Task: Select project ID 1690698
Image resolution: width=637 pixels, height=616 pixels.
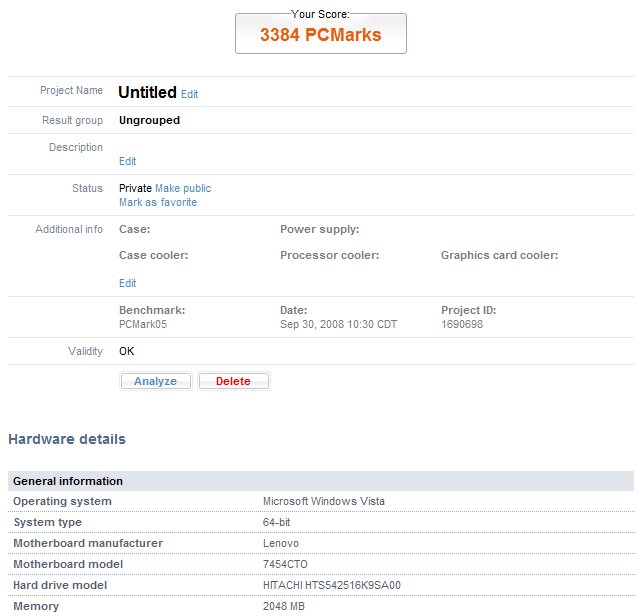Action: (x=462, y=324)
